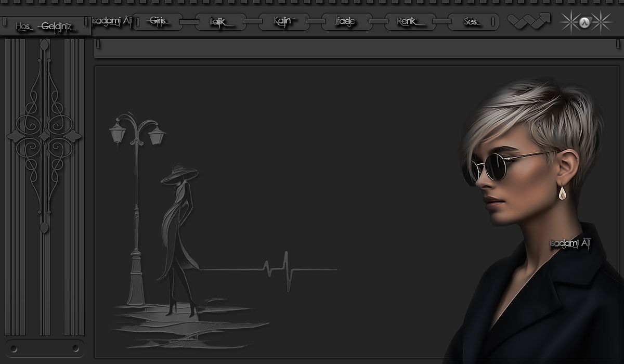The height and width of the screenshot is (364, 624).
Task: Click the ornamental scroll emblem on left panel
Action: click(x=44, y=136)
